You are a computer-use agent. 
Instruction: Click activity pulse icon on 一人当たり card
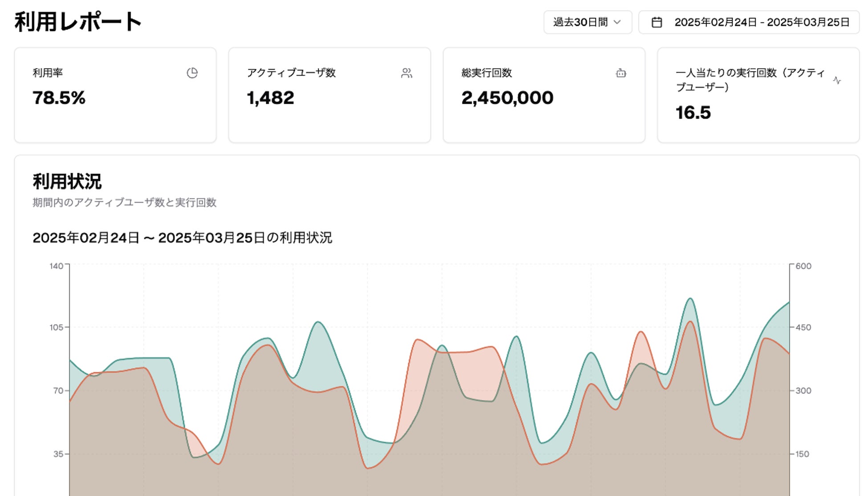coord(837,81)
